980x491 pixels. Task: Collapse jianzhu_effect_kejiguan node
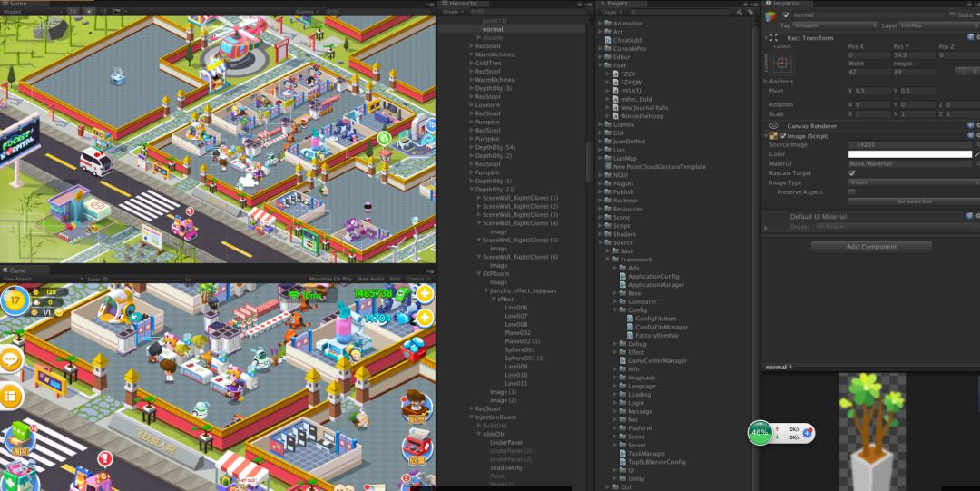[x=487, y=290]
